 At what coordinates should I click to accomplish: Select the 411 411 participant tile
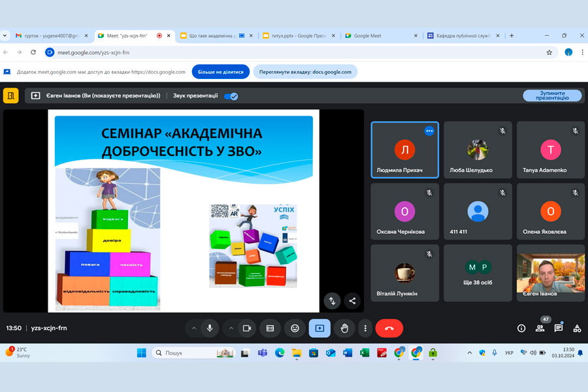478,212
